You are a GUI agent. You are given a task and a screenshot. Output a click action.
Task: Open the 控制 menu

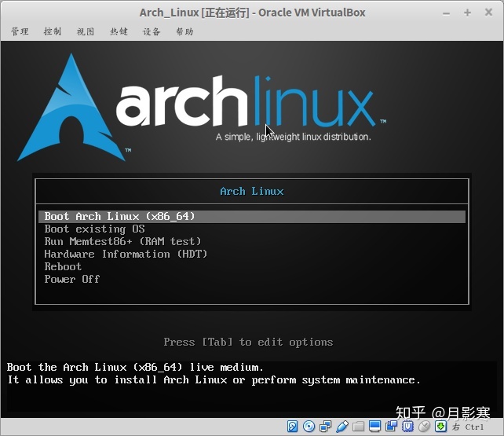click(x=53, y=31)
